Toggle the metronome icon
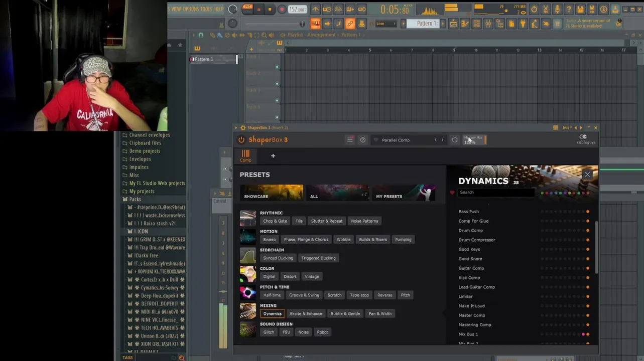644x361 pixels. pos(315,10)
